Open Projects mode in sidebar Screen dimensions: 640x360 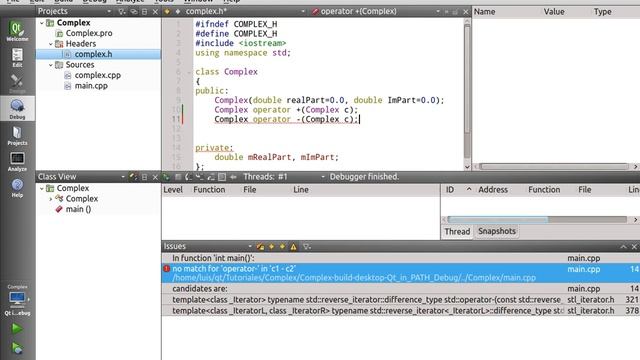17,136
